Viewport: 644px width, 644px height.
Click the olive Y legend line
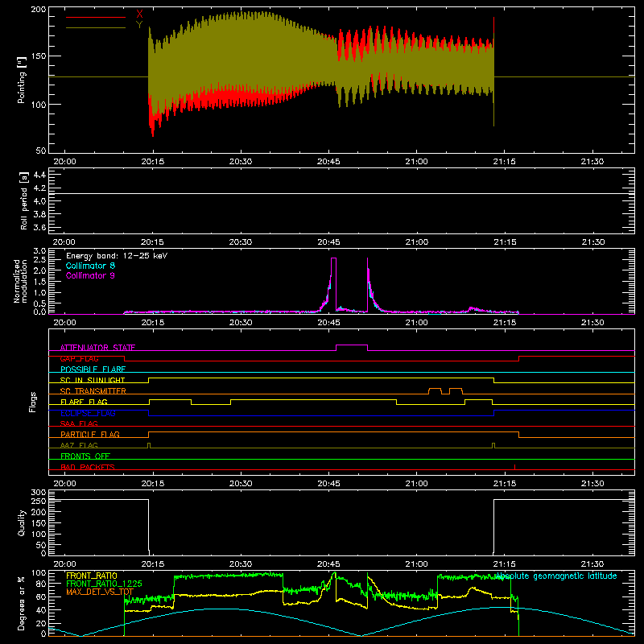[96, 27]
